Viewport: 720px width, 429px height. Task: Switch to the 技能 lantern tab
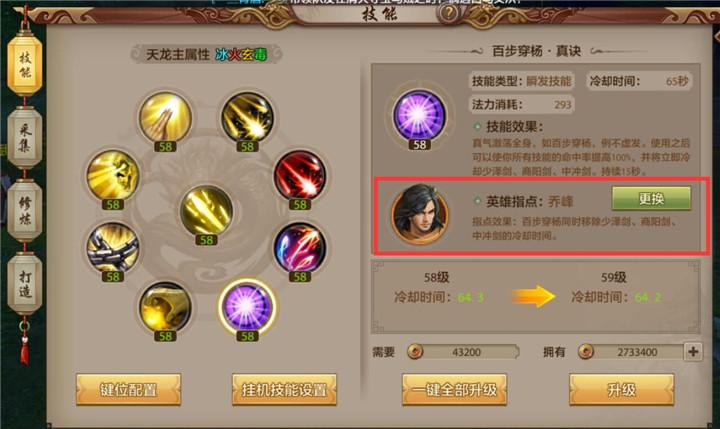tap(25, 64)
